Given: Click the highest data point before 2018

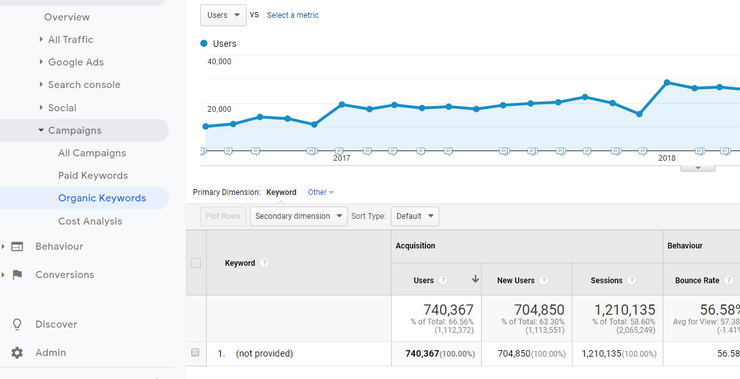Looking at the screenshot, I should point(585,97).
